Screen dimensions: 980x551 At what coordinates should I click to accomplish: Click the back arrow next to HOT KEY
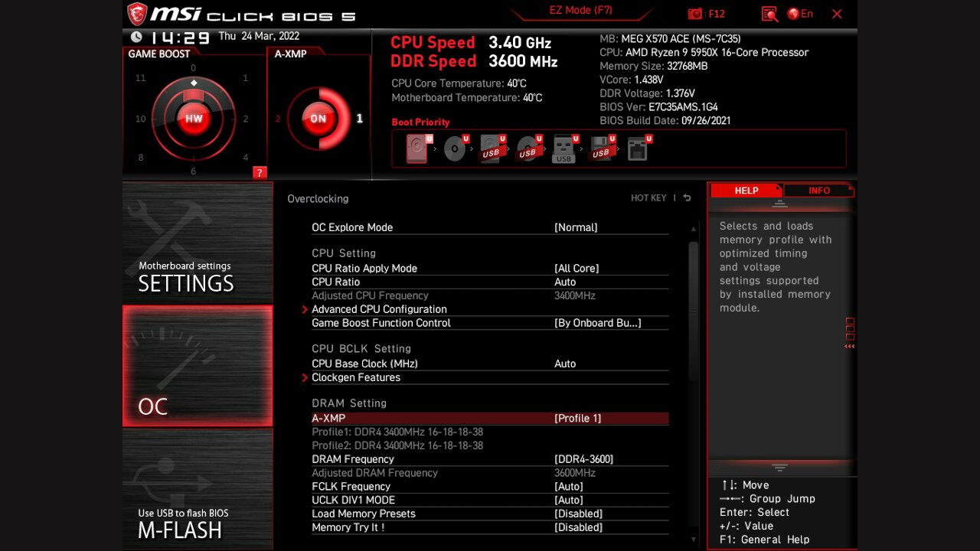687,198
